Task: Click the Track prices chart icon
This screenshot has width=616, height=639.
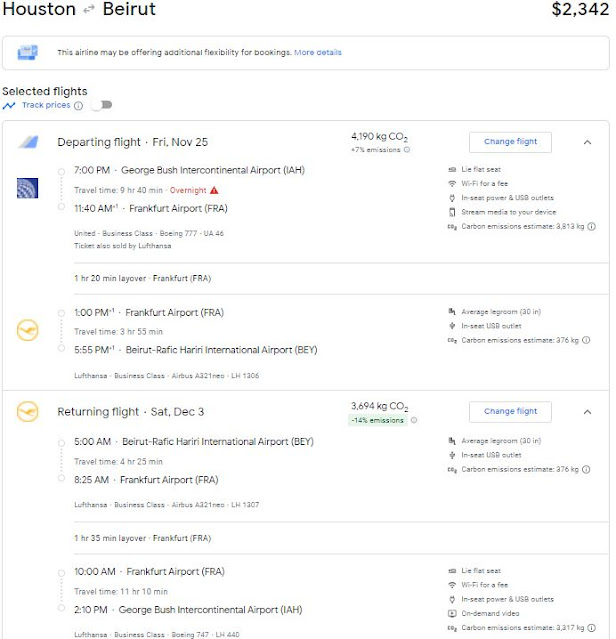Action: (x=9, y=105)
